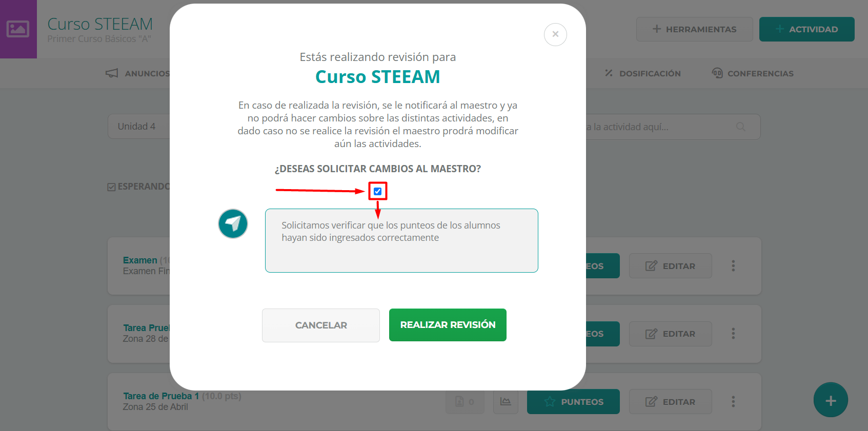Open three-dot menu for Tarea Prueba row
Screen dimensions: 868x431
(x=733, y=334)
